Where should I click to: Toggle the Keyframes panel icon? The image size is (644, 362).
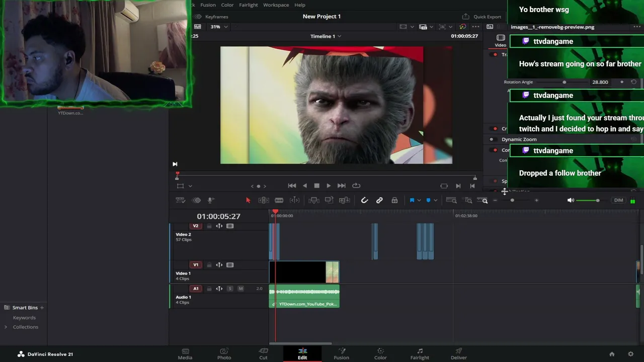point(198,17)
